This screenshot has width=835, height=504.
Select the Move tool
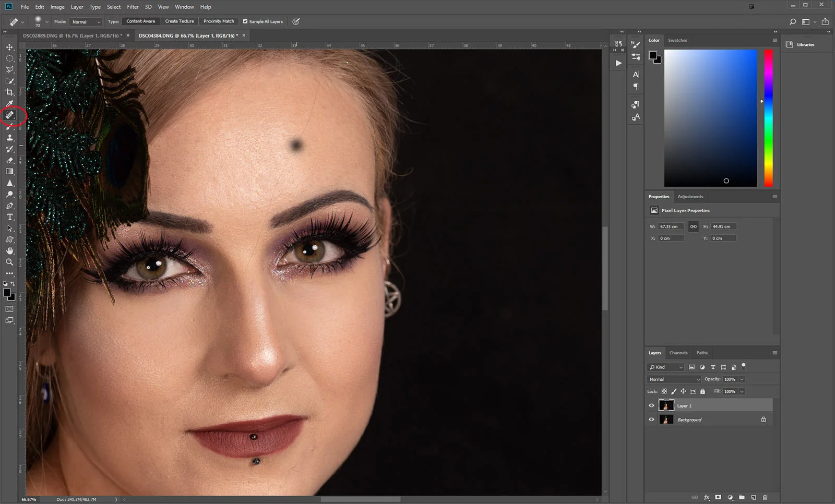coord(9,47)
